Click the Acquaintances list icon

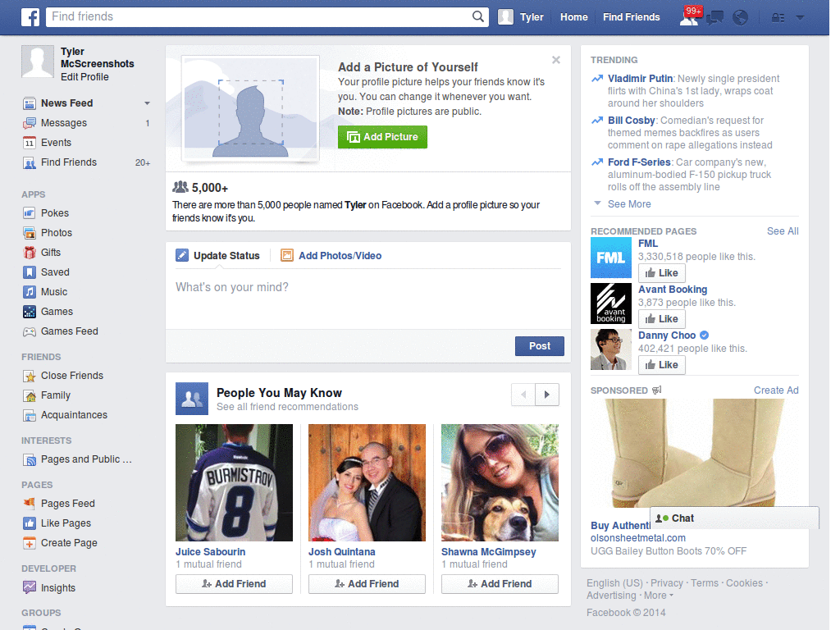coord(30,415)
